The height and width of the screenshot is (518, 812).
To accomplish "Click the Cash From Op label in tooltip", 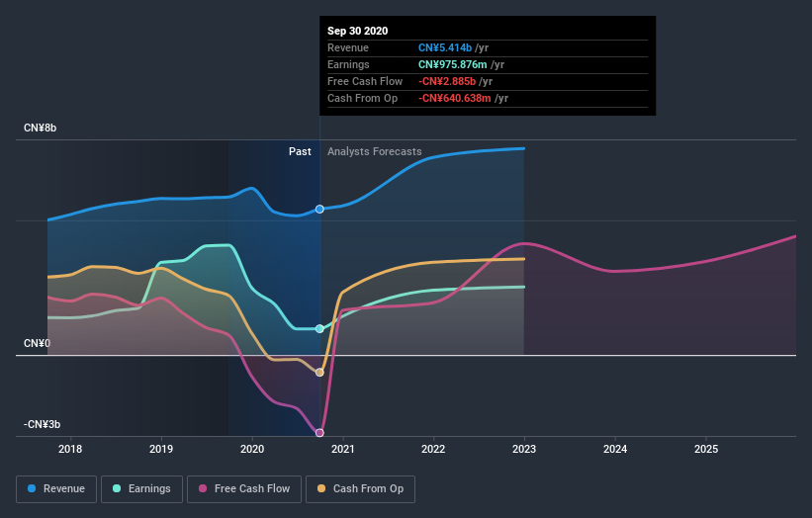I will coord(363,98).
